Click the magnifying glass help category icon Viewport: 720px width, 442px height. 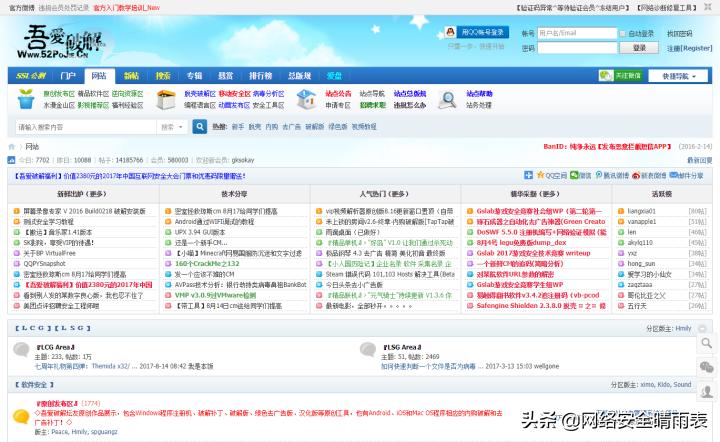click(447, 100)
